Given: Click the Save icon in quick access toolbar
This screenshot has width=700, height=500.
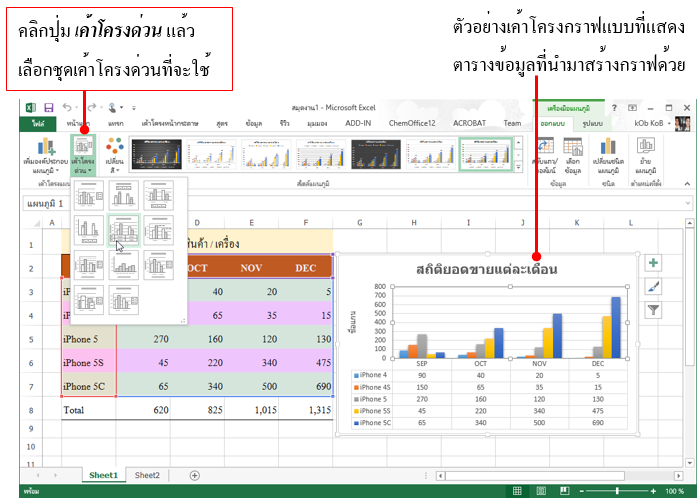Looking at the screenshot, I should [47, 107].
